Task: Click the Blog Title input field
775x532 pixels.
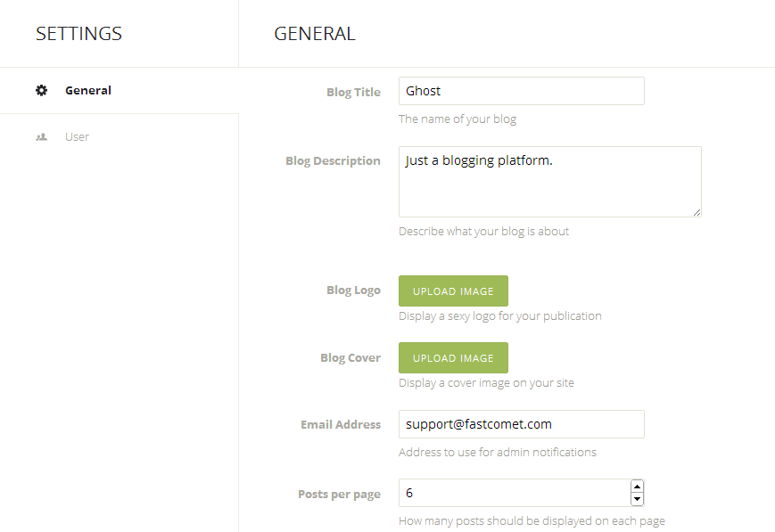Action: tap(521, 91)
